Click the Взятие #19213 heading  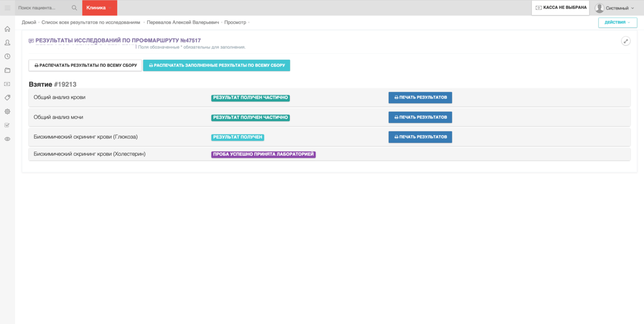pyautogui.click(x=52, y=84)
